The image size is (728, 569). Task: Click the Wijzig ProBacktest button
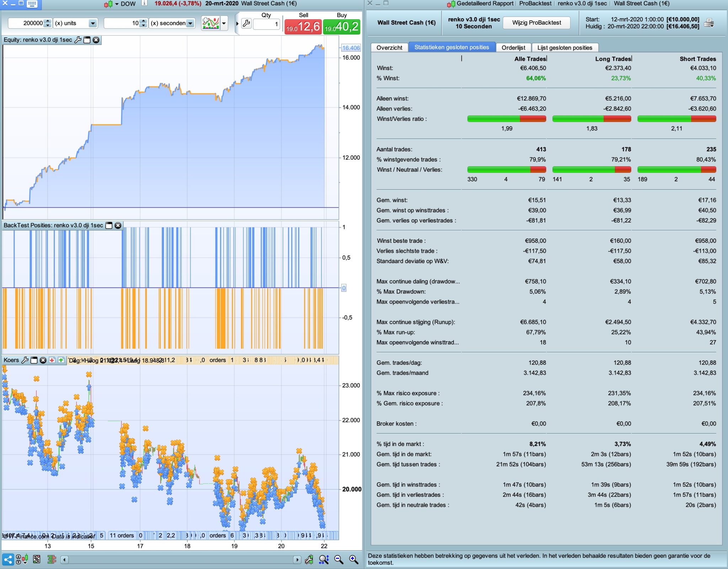(x=536, y=23)
